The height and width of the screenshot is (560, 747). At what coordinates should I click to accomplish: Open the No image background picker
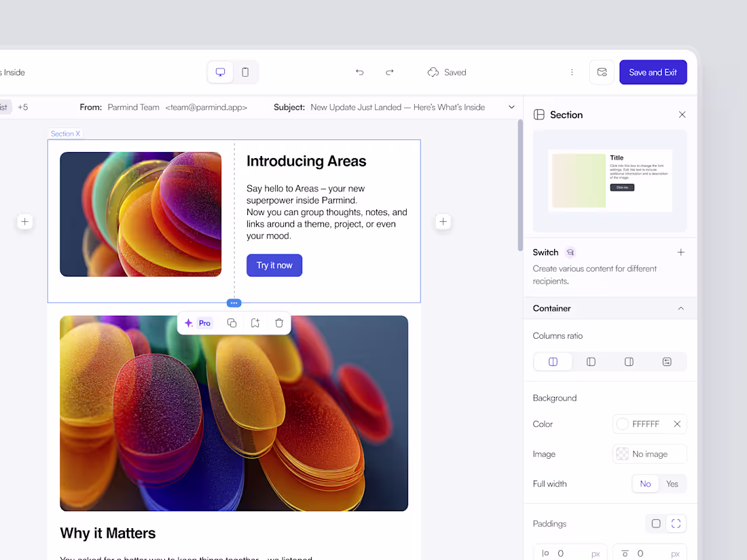tap(649, 453)
